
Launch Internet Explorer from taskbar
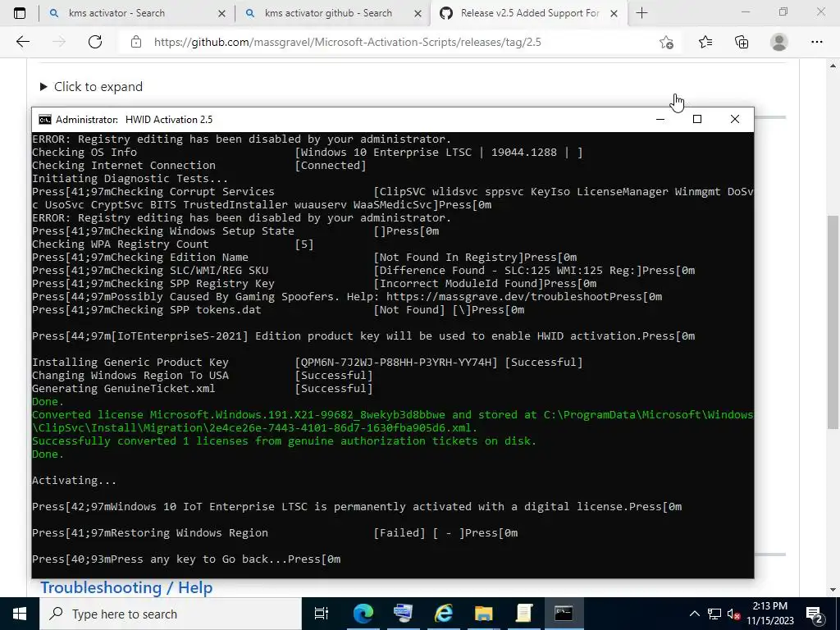[x=443, y=614]
